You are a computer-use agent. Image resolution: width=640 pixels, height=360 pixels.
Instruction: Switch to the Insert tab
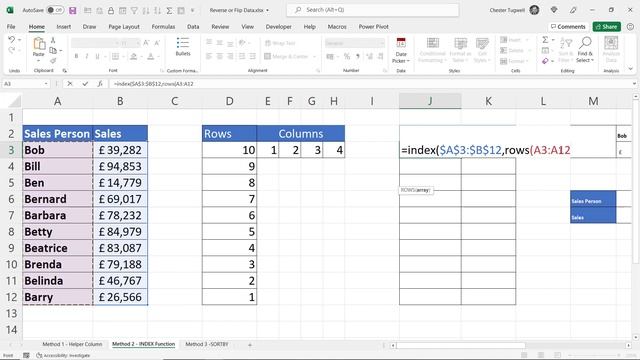tap(63, 27)
